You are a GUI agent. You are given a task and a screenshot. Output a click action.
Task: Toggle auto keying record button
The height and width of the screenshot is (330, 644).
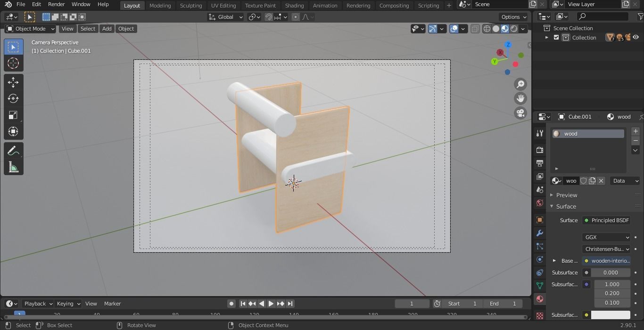pos(231,304)
